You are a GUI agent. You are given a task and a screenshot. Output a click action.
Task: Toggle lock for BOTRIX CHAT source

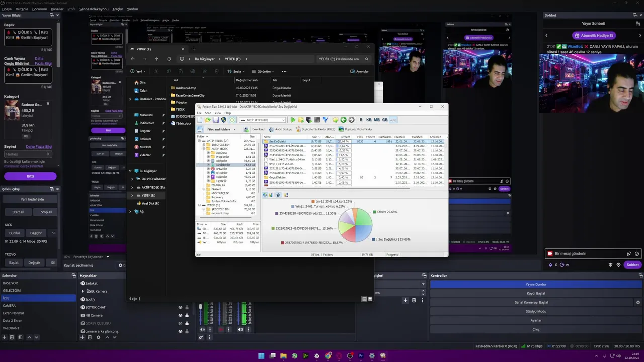(187, 307)
